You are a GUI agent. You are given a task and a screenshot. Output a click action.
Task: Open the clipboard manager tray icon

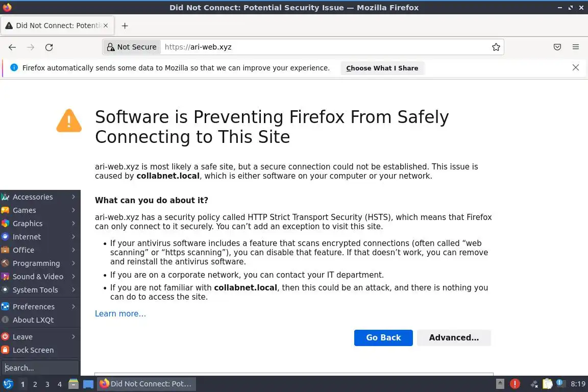tap(548, 384)
